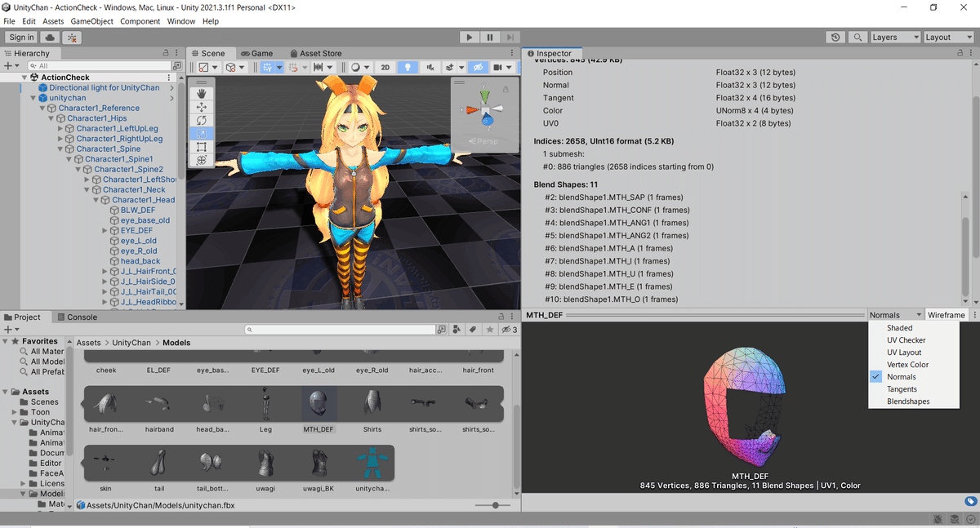The image size is (980, 528).
Task: Select the Hand (View) tool in the scene overlay
Action: tap(202, 93)
